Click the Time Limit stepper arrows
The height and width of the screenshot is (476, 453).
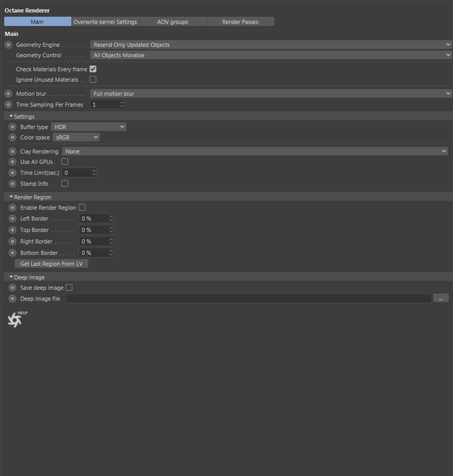[x=94, y=173]
